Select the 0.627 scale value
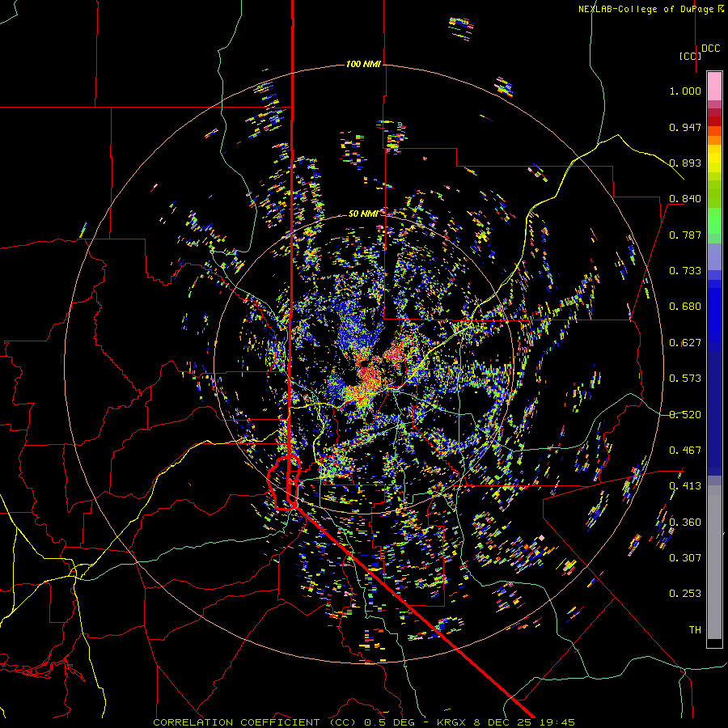Image resolution: width=728 pixels, height=728 pixels. pyautogui.click(x=685, y=343)
